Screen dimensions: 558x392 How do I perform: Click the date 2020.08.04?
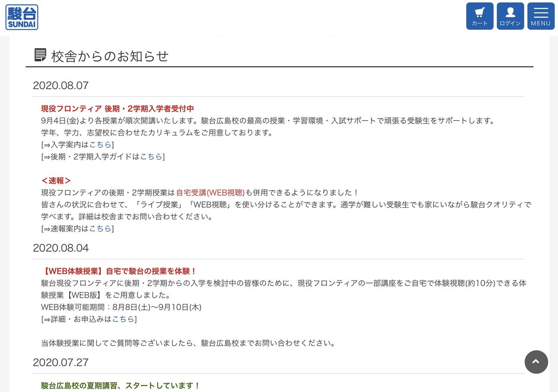click(x=61, y=248)
